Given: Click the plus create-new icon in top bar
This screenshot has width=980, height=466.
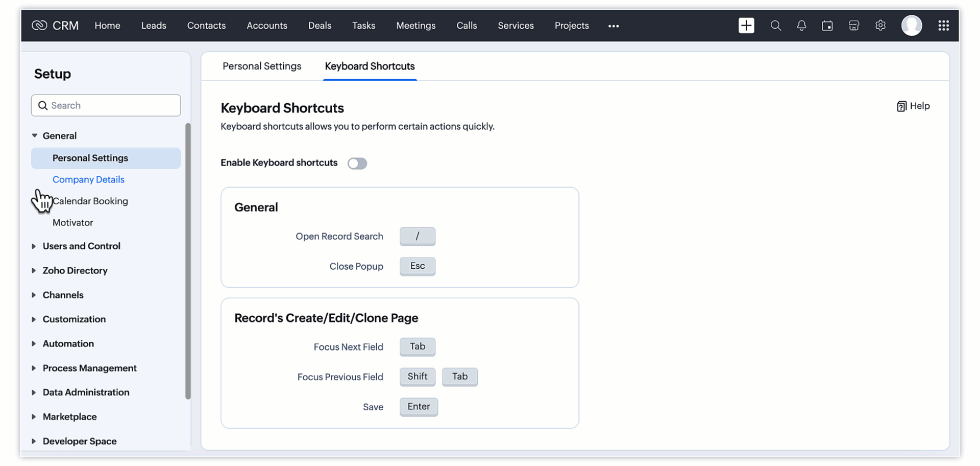Looking at the screenshot, I should 746,26.
